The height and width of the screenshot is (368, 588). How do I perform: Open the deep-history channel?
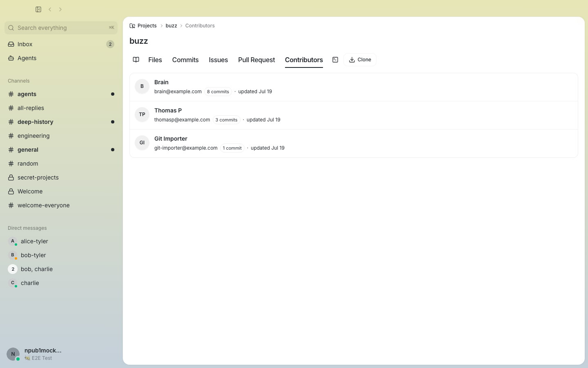point(61,122)
